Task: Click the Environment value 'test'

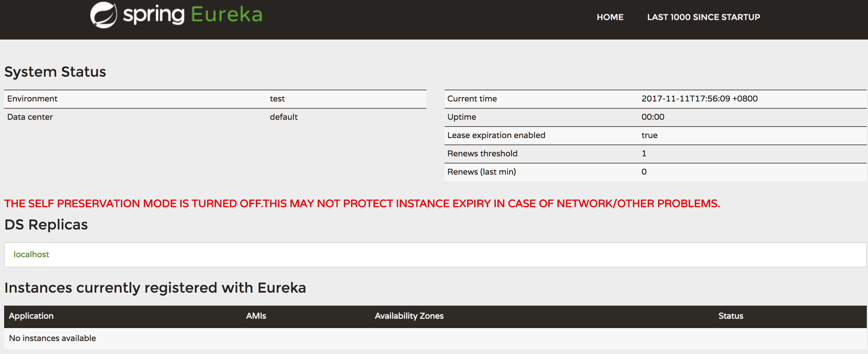Action: point(277,99)
